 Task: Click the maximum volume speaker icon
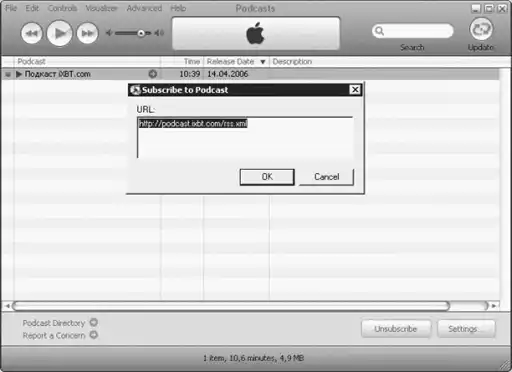pyautogui.click(x=159, y=33)
